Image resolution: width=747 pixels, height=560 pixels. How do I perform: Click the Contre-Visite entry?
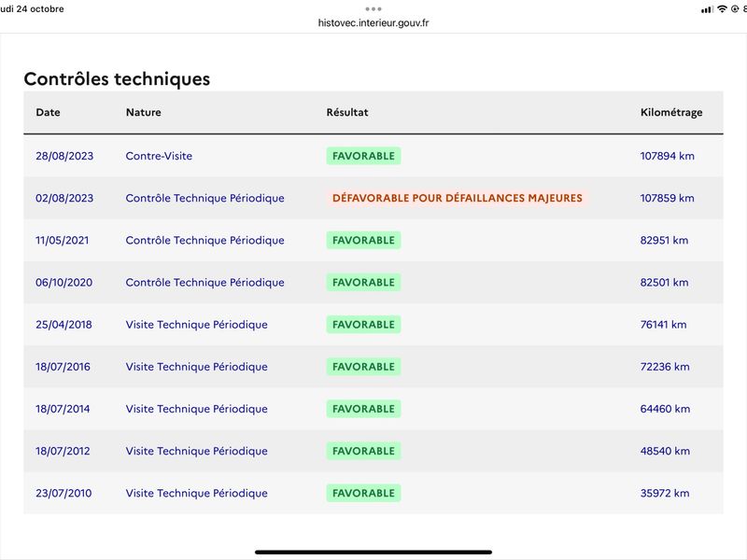coord(159,156)
